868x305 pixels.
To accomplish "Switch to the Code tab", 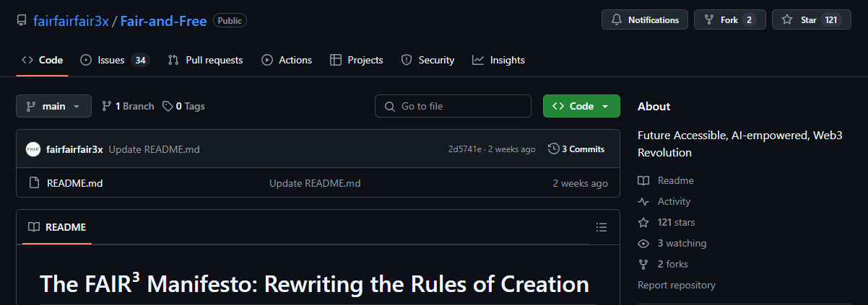I will tap(43, 60).
